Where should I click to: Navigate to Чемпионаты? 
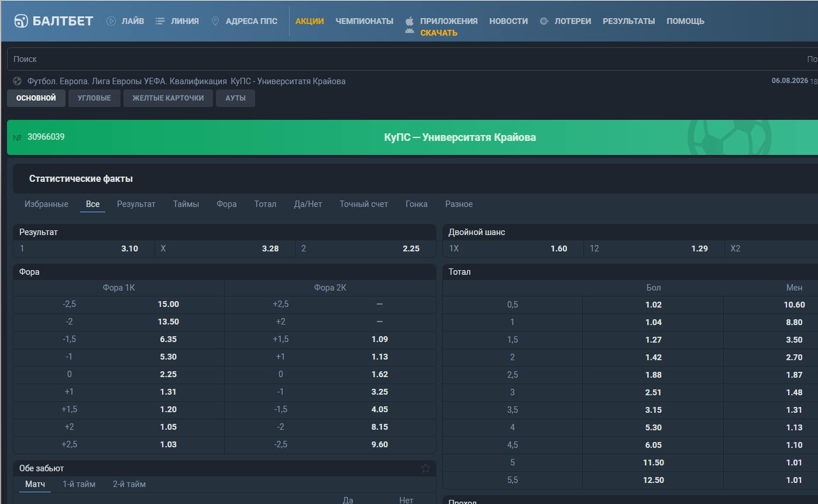(x=365, y=21)
